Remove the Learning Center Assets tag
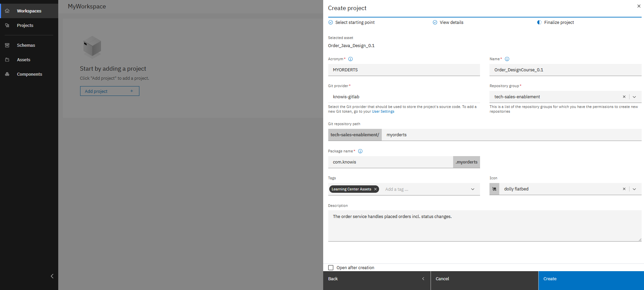 pyautogui.click(x=375, y=189)
